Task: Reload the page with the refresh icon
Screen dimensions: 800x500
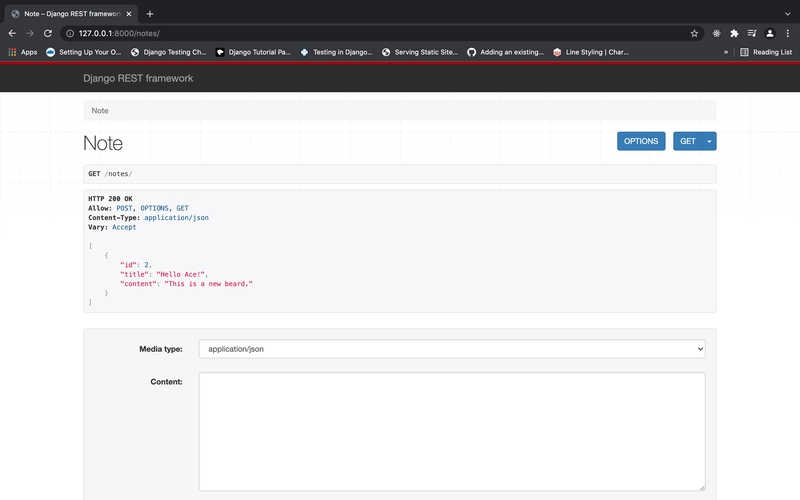Action: (x=48, y=33)
